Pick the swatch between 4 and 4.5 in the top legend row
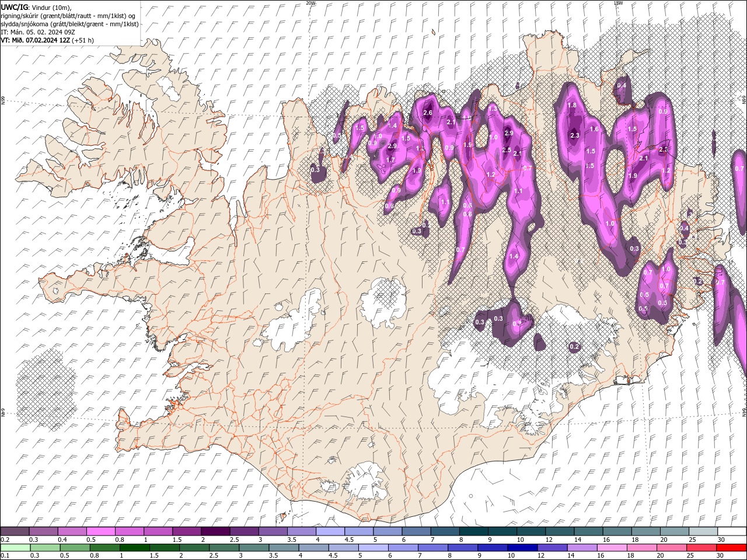This screenshot has height=560, width=747. point(330,531)
